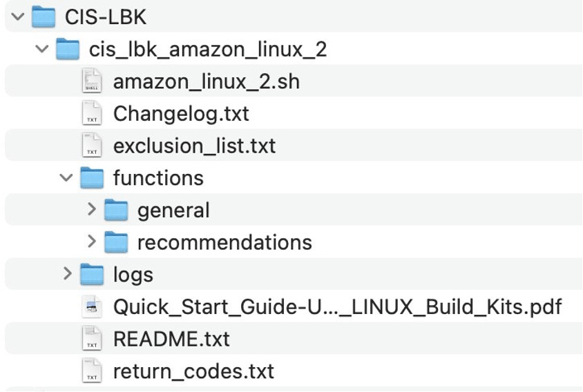583x392 pixels.
Task: Click the logs folder icon
Action: (x=92, y=275)
